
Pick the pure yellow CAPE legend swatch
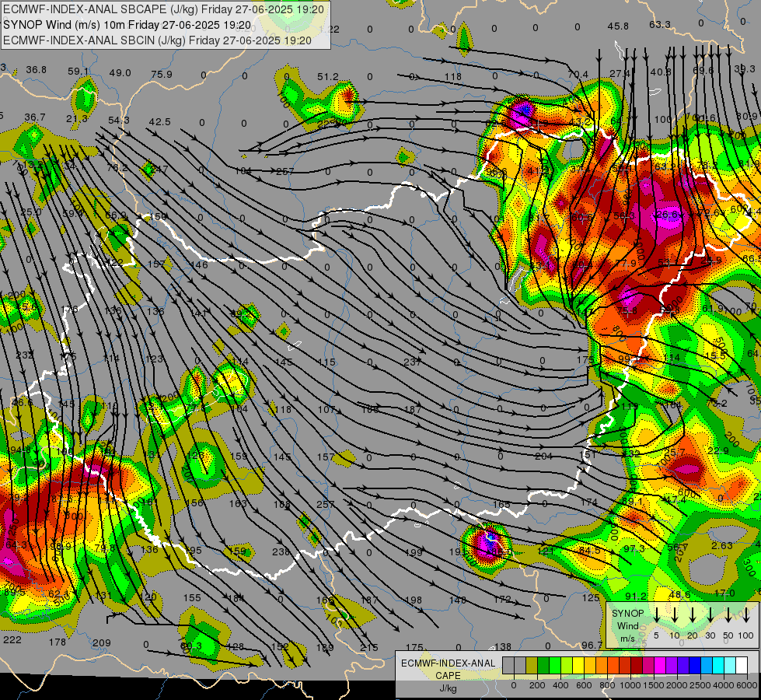[578, 665]
